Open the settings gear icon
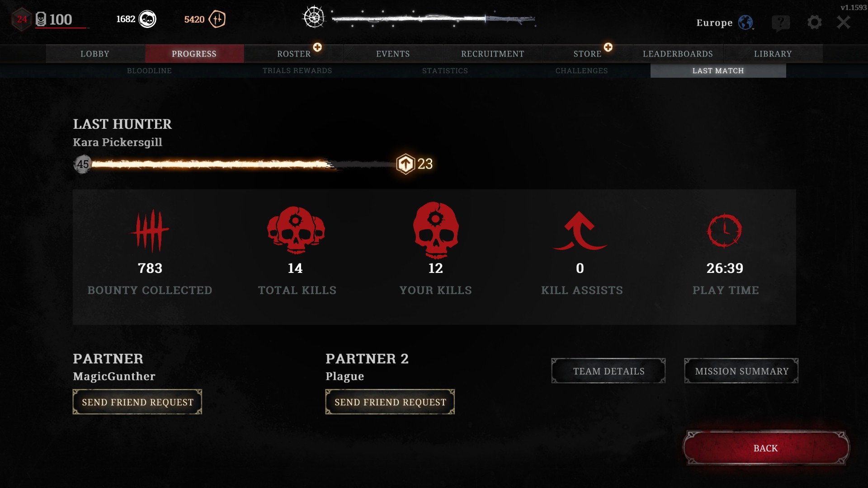Image resolution: width=868 pixels, height=488 pixels. (x=814, y=22)
